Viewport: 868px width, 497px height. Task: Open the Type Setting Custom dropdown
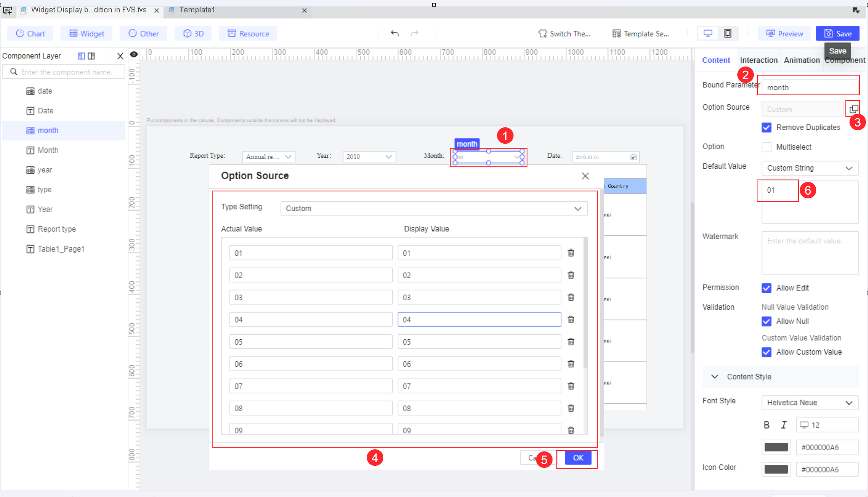(x=434, y=208)
